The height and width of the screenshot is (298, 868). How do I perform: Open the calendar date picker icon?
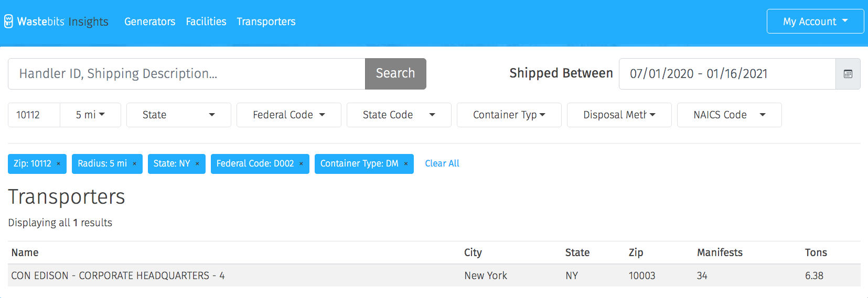[848, 74]
